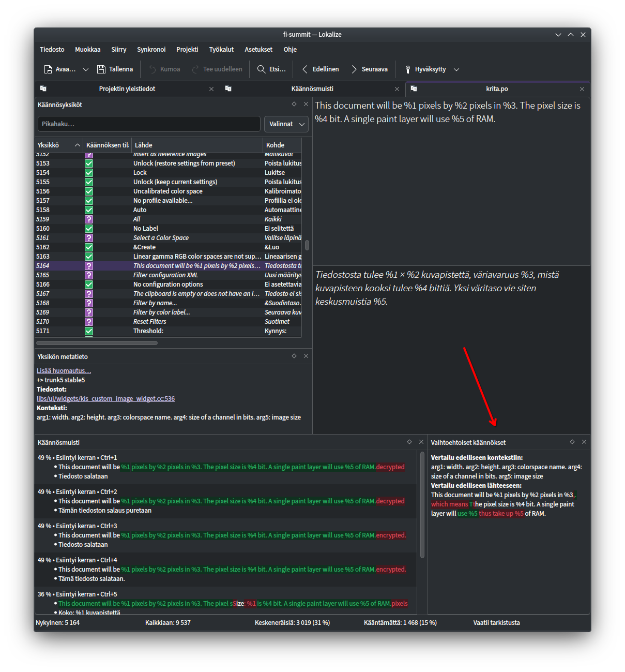This screenshot has width=625, height=672.
Task: Focus the Pikahaku quick search field
Action: pos(149,124)
